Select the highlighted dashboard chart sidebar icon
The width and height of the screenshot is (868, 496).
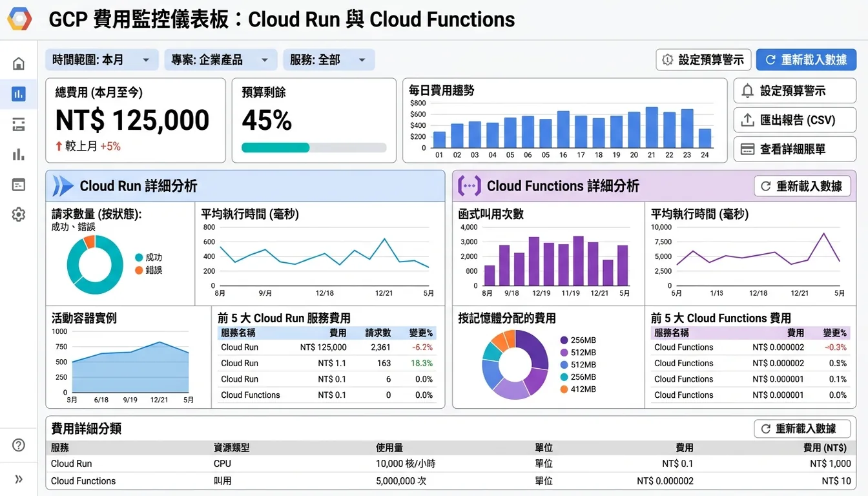coord(19,94)
